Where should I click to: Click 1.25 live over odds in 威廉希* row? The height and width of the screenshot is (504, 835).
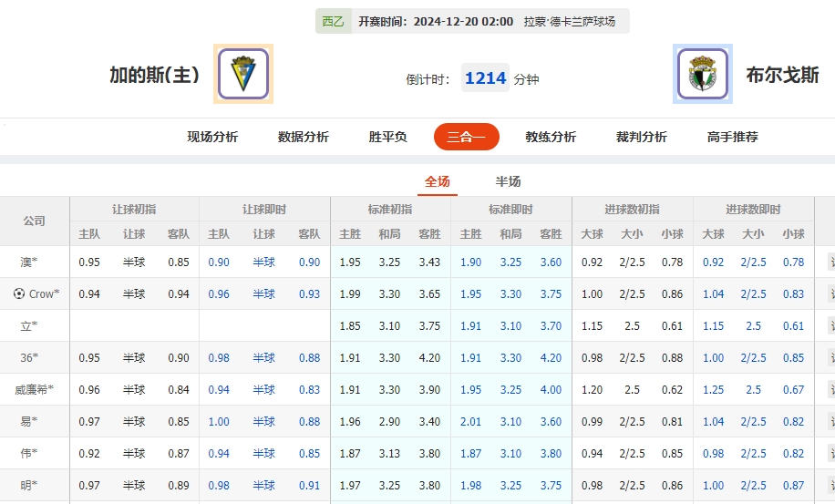coord(713,389)
